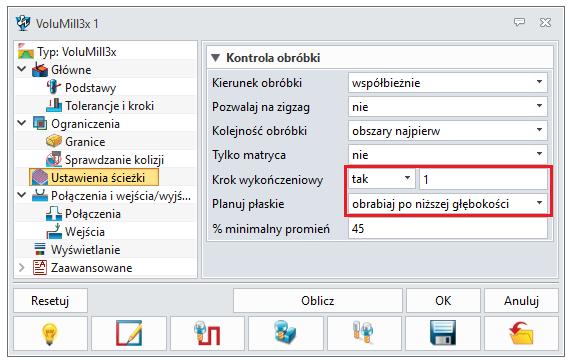571x364 pixels.
Task: Click the Planuj płaskie label
Action: (248, 203)
